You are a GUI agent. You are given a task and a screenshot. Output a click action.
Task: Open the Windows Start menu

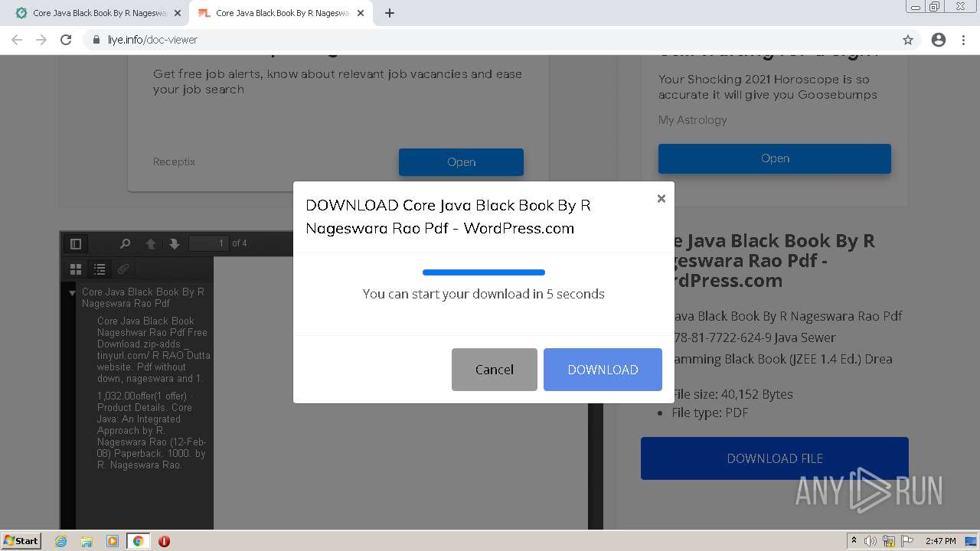coord(21,541)
